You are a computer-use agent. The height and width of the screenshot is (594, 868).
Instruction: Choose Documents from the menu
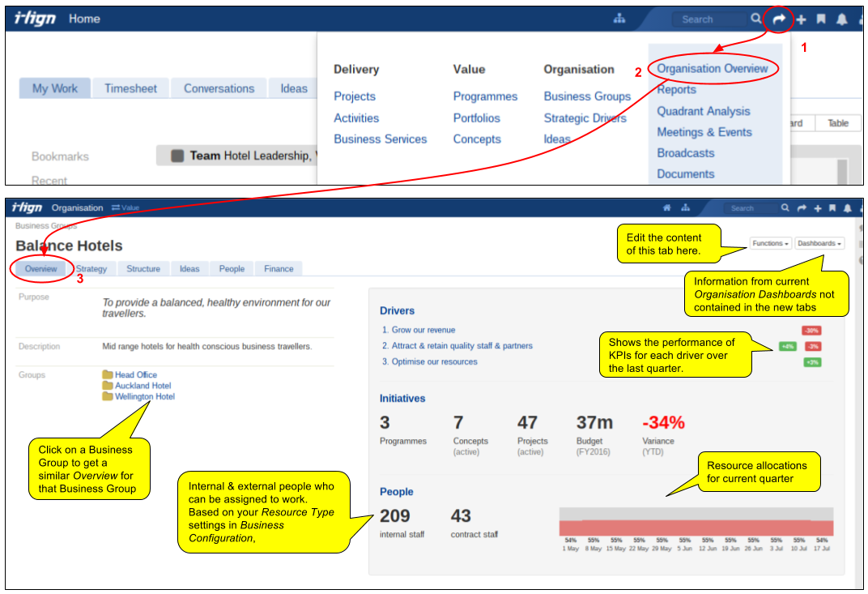[x=686, y=174]
